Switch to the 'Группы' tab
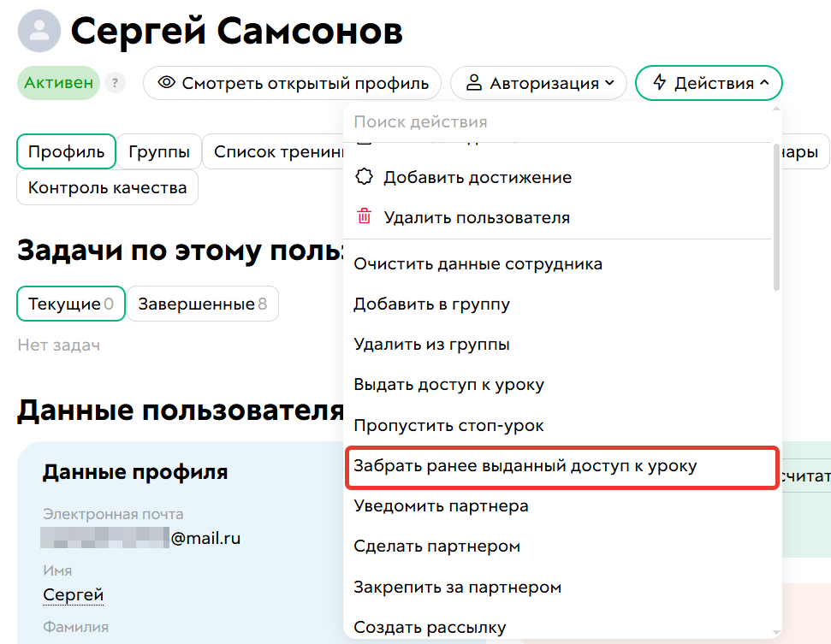831x644 pixels. (x=159, y=151)
